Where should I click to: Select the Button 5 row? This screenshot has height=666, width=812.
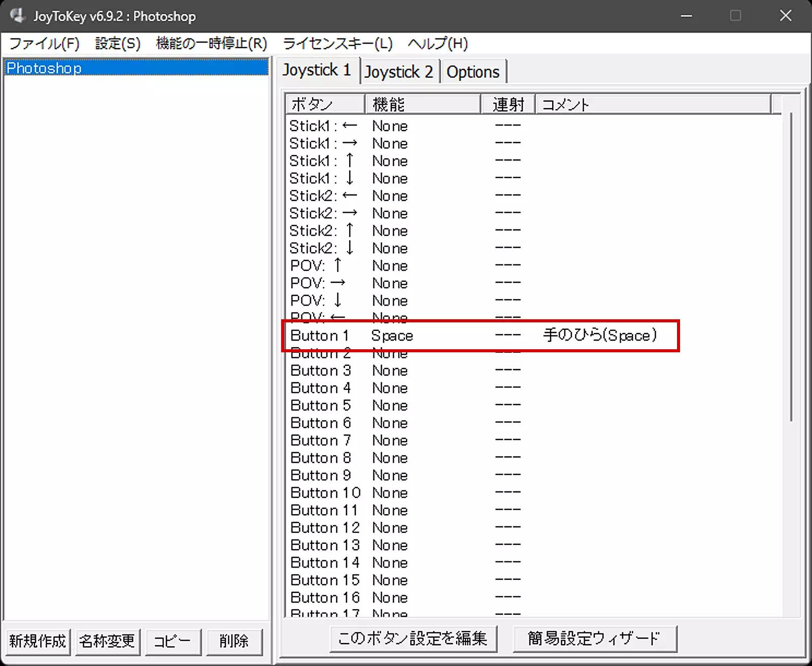(533, 406)
